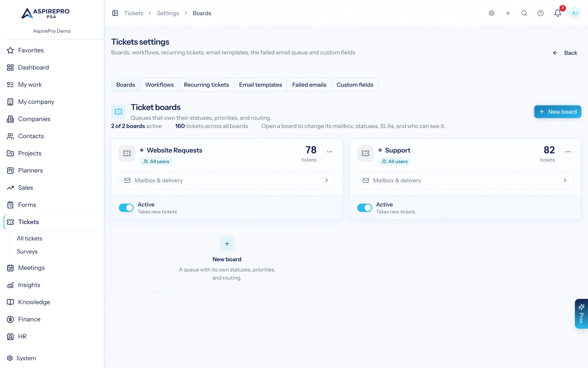Open the Website Requests three-dot menu

pos(330,152)
